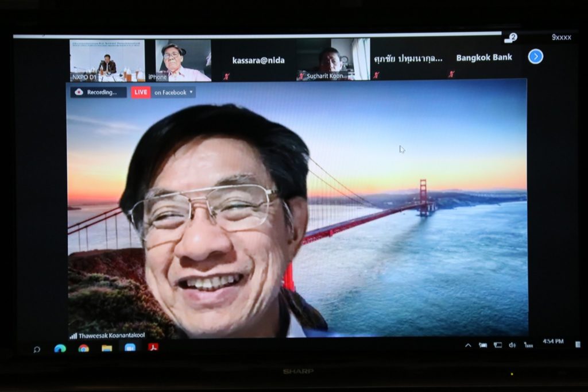Open the Edge browser from taskbar
Screen dimensions: 588x392
point(60,348)
